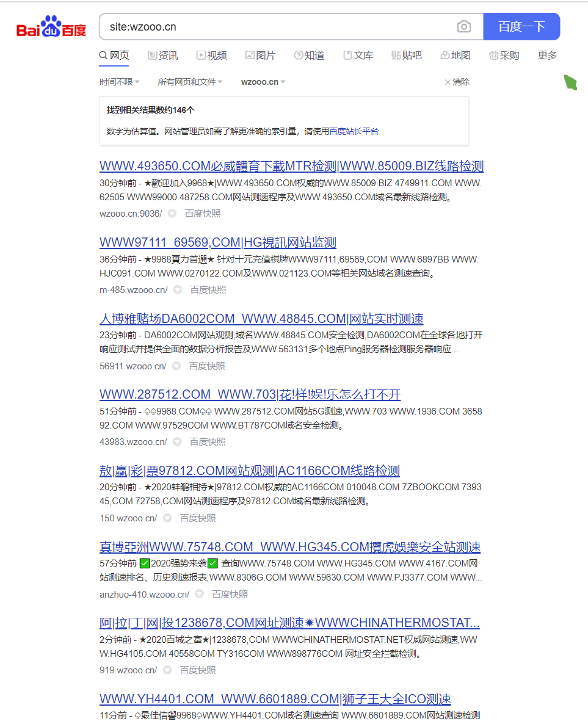
Task: Open the 地图 (Maps) icon
Action: tap(444, 55)
